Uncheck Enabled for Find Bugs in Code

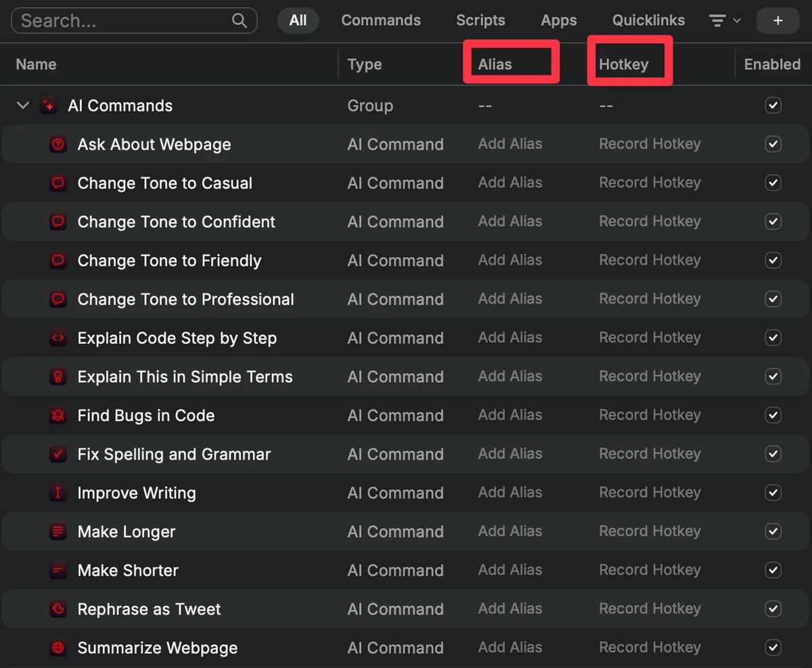[773, 415]
